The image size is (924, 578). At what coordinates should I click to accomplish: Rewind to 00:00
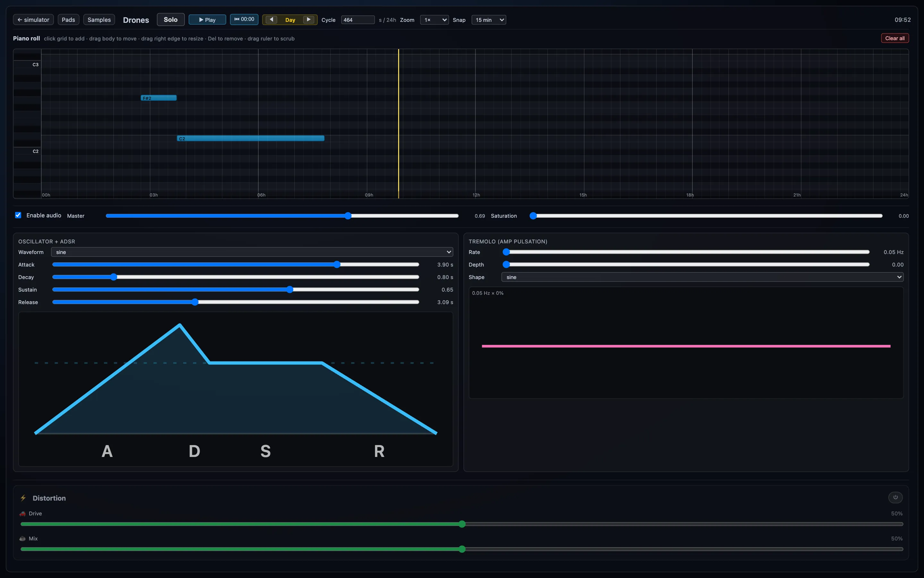[x=244, y=19]
